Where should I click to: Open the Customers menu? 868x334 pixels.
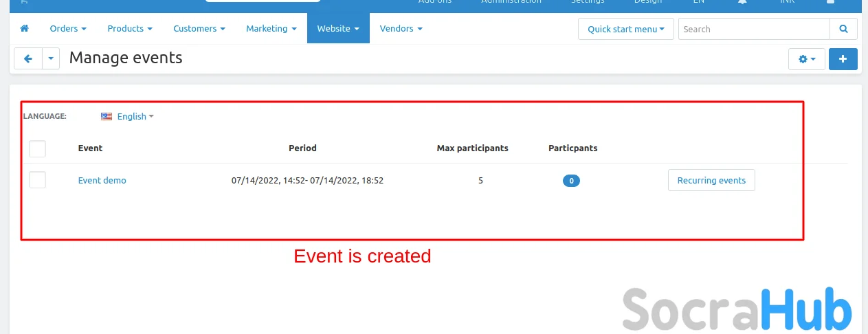pos(199,29)
